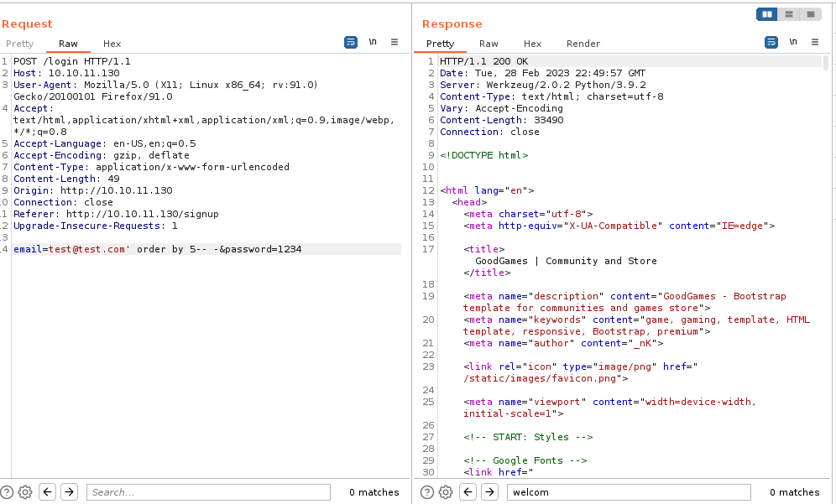Click 'Server: Werkzeug/2.0.2 Python/3.9.2' line
The width and height of the screenshot is (836, 504).
coord(543,85)
